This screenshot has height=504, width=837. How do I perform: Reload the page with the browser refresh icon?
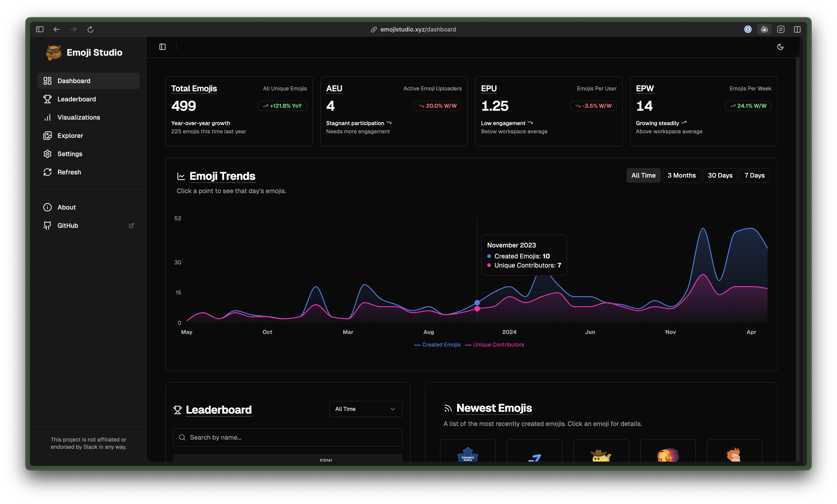(90, 29)
